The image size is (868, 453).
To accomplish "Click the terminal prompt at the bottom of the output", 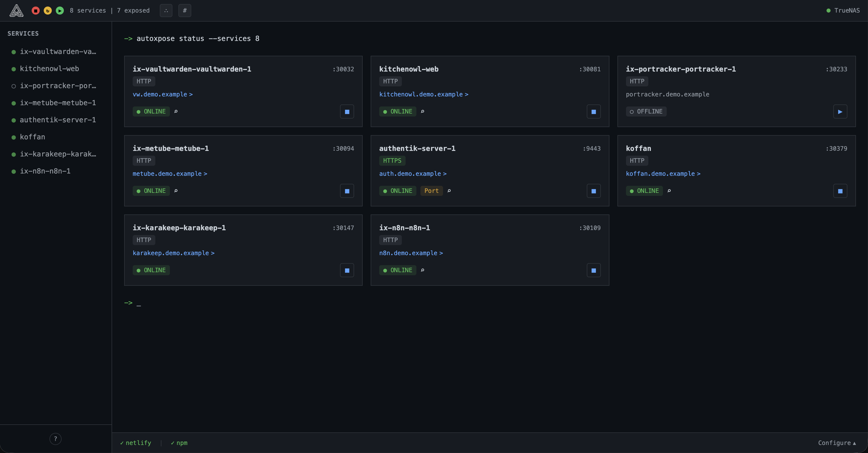I will (x=132, y=303).
